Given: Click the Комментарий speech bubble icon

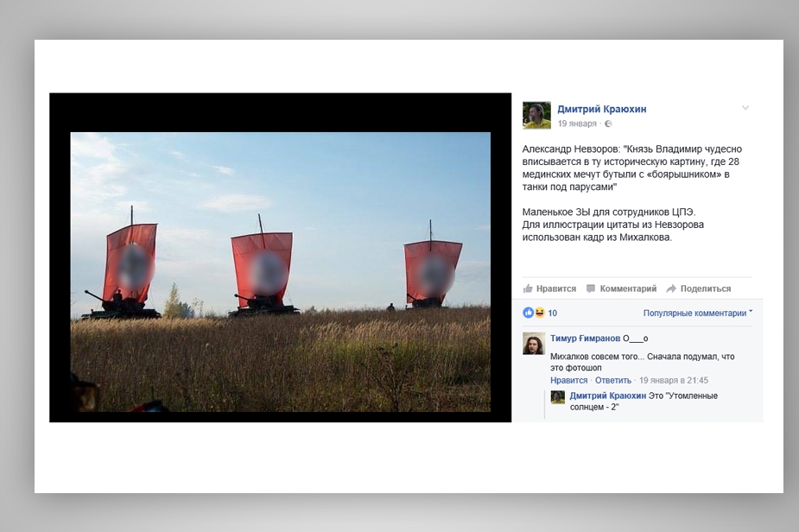Looking at the screenshot, I should 591,288.
